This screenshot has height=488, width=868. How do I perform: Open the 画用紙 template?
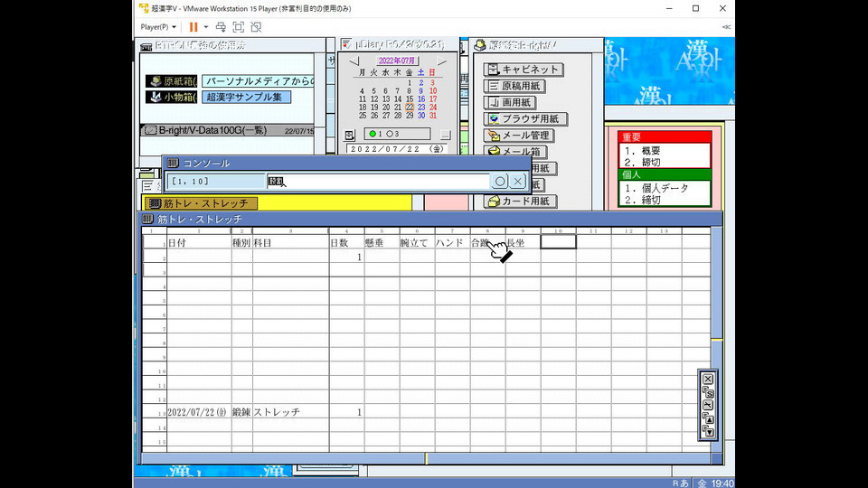[x=510, y=102]
